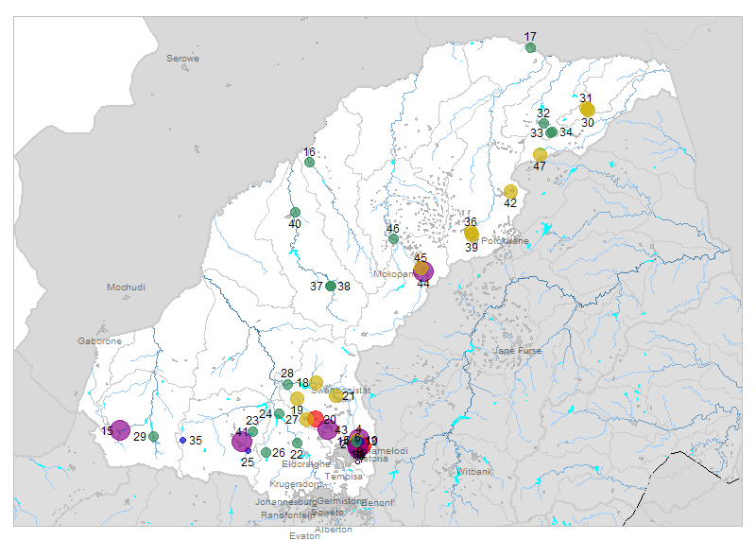Select the number label 47
Screen dimensions: 756x540
click(x=540, y=166)
